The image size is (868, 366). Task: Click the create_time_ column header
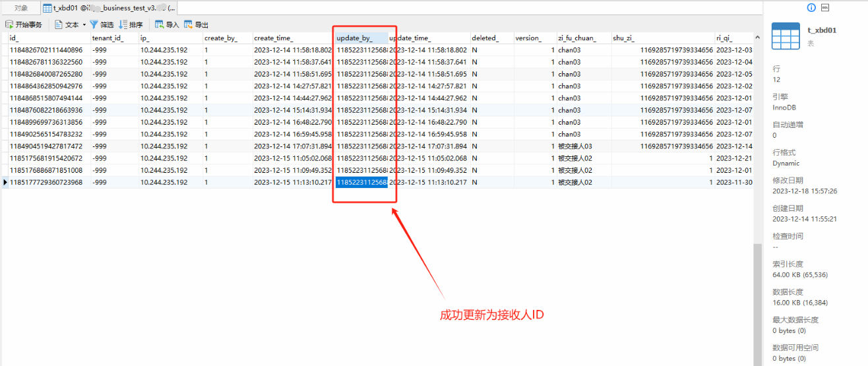(294, 38)
